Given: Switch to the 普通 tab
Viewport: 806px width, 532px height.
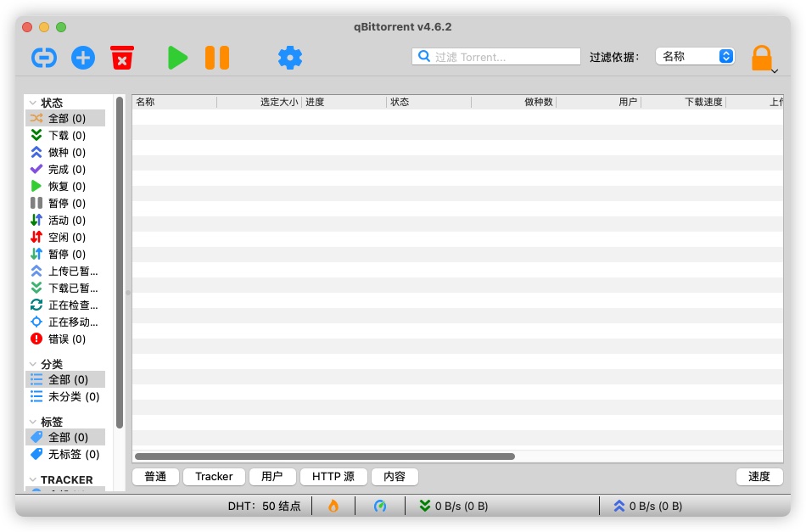Looking at the screenshot, I should point(155,477).
